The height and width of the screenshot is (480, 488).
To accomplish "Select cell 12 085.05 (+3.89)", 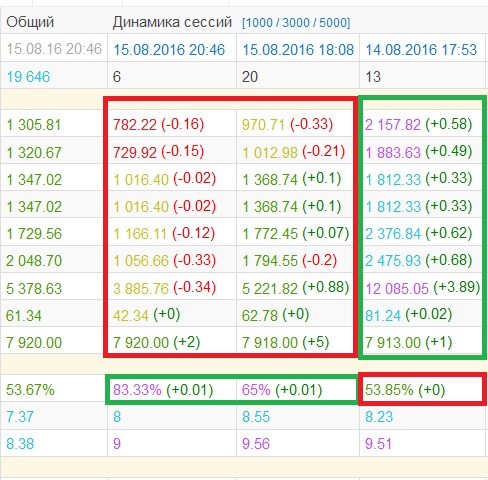I will (x=423, y=288).
